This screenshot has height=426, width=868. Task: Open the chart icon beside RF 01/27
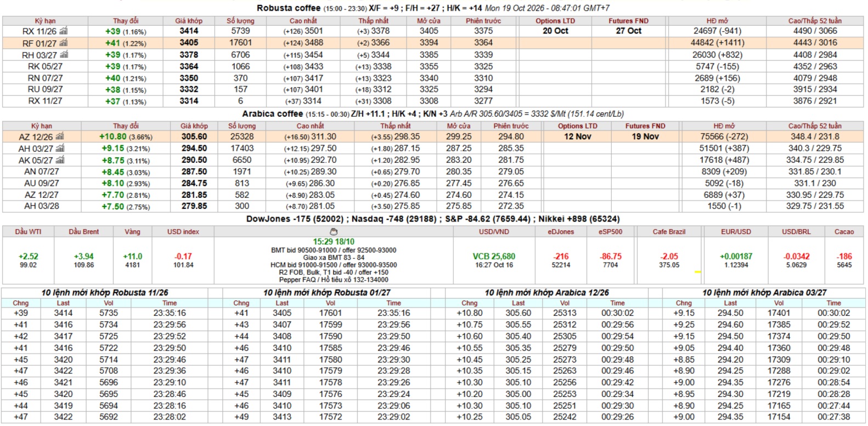tap(64, 43)
